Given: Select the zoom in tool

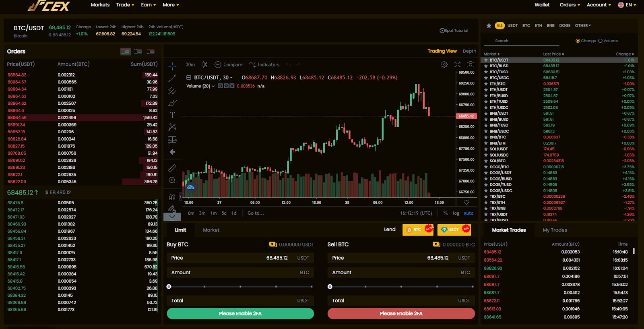Looking at the screenshot, I should click(x=172, y=180).
